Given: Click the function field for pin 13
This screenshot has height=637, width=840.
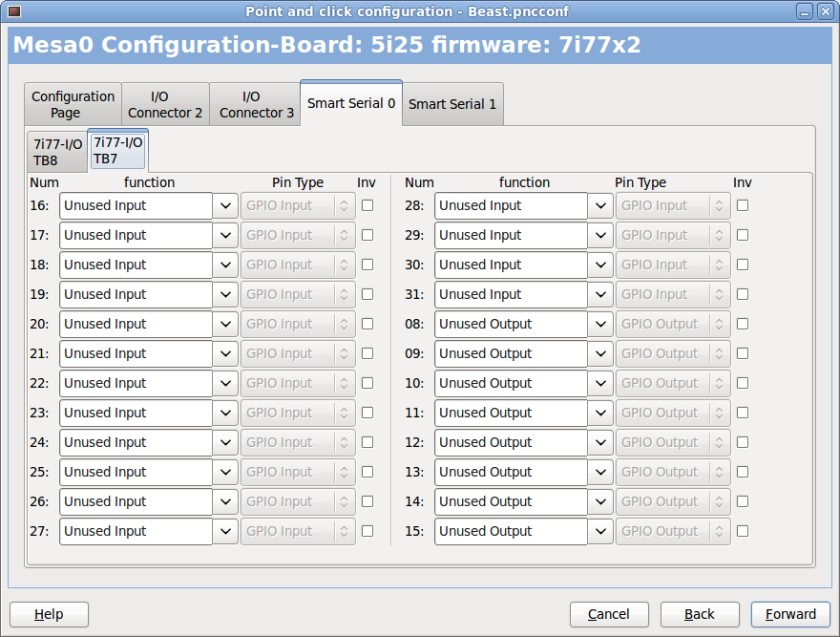Looking at the screenshot, I should coord(511,472).
